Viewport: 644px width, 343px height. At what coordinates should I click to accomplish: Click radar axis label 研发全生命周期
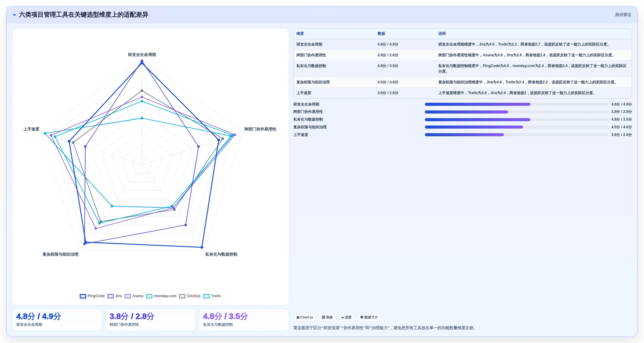coord(142,55)
